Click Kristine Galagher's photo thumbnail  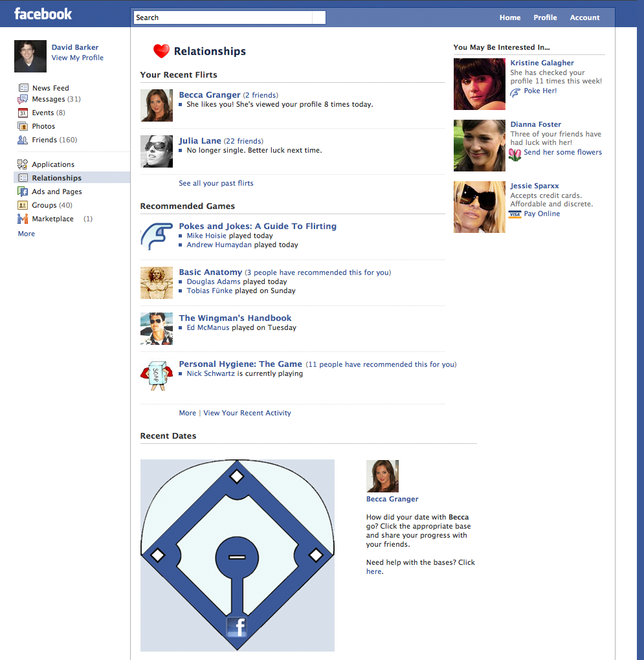coord(480,84)
